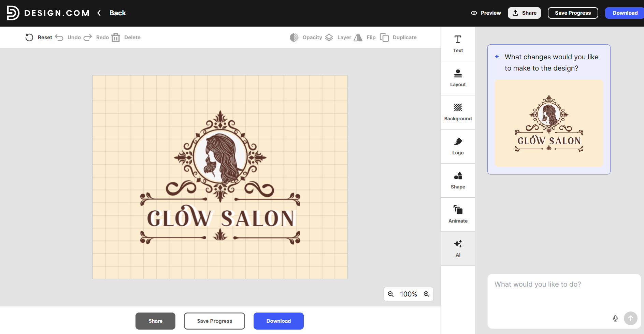Click the Download button below canvas
The width and height of the screenshot is (644, 334).
click(x=278, y=321)
